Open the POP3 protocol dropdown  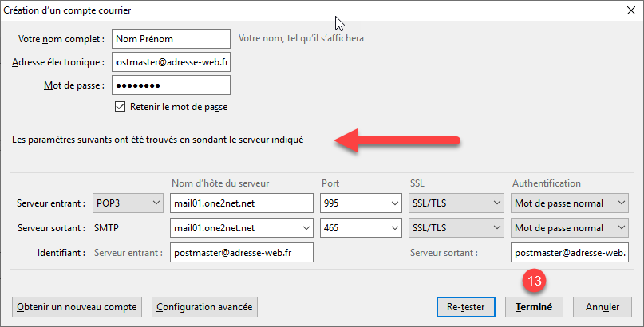pyautogui.click(x=128, y=203)
